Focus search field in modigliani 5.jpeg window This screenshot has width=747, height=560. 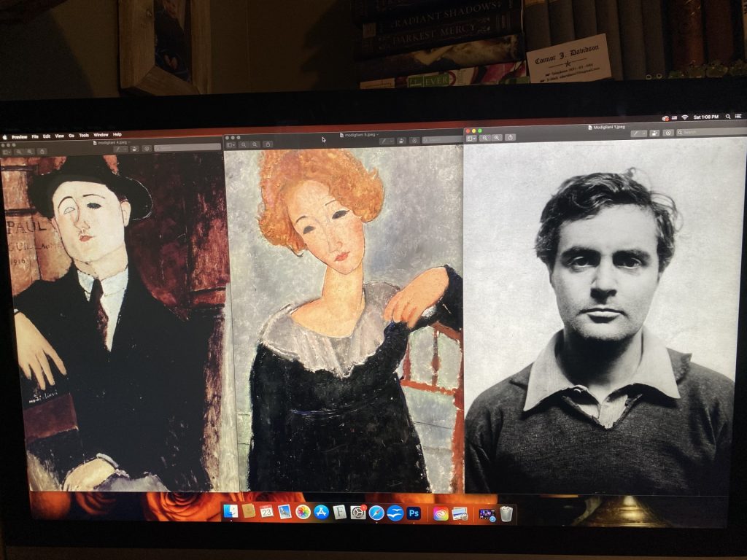pyautogui.click(x=443, y=140)
